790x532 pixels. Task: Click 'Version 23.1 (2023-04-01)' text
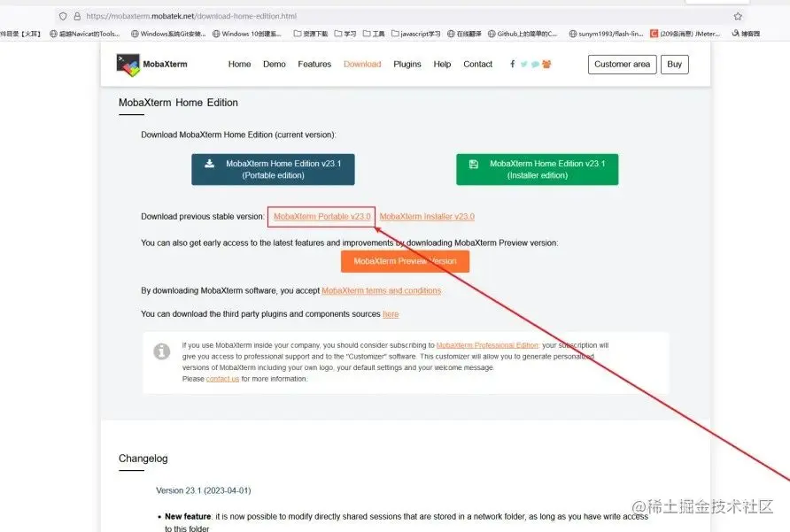point(204,490)
